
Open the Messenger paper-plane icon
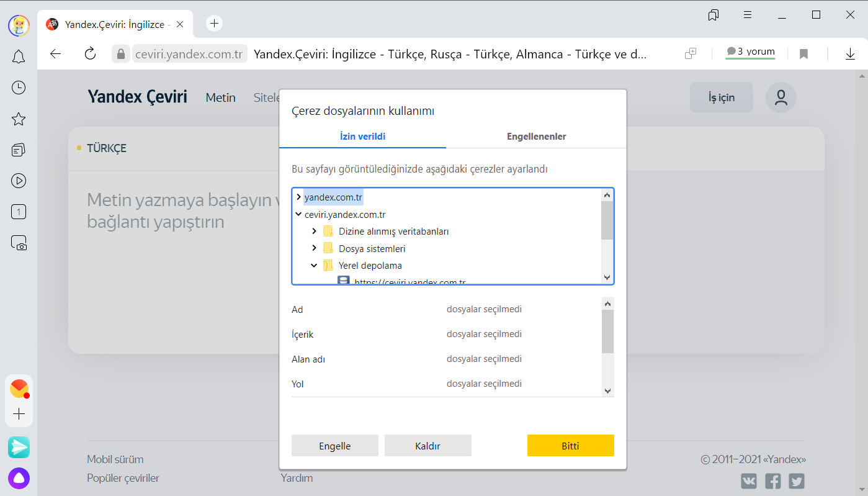coord(19,447)
